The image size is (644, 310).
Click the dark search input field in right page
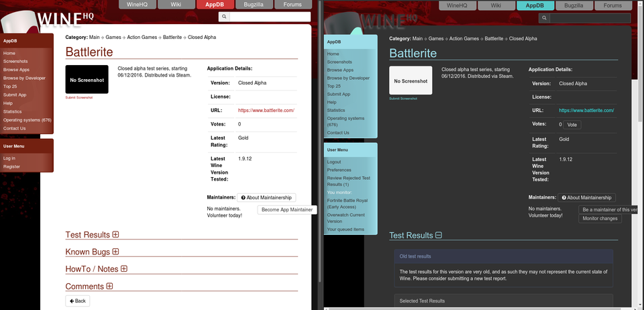pyautogui.click(x=590, y=18)
